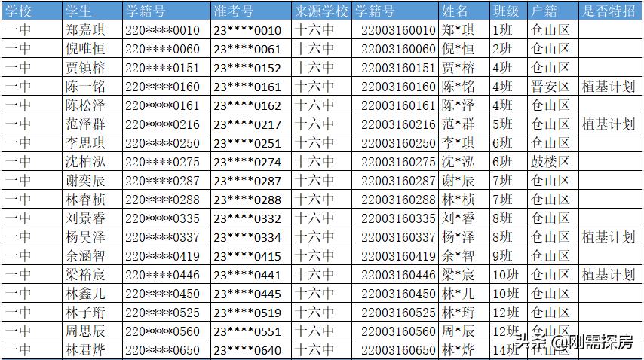Select student name 林睿桢
The height and width of the screenshot is (360, 644).
(x=85, y=200)
